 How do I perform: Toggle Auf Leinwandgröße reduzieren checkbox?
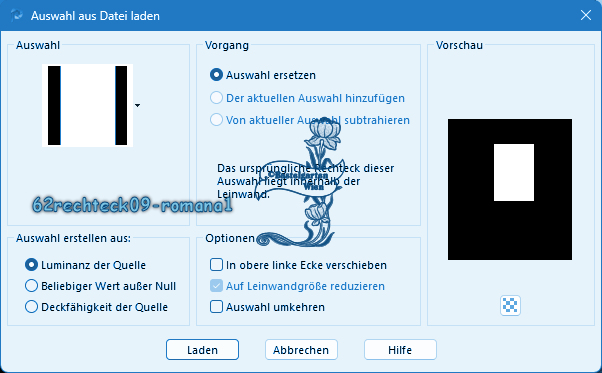coord(216,286)
